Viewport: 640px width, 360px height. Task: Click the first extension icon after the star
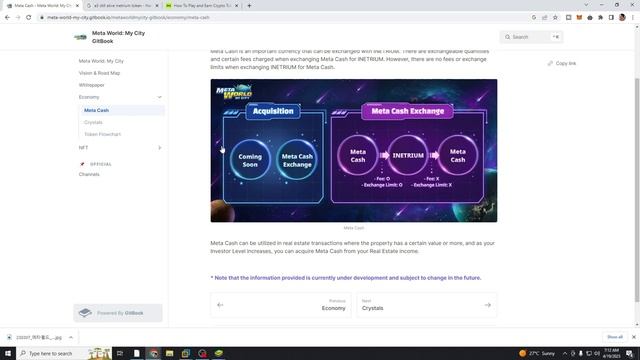click(x=569, y=18)
